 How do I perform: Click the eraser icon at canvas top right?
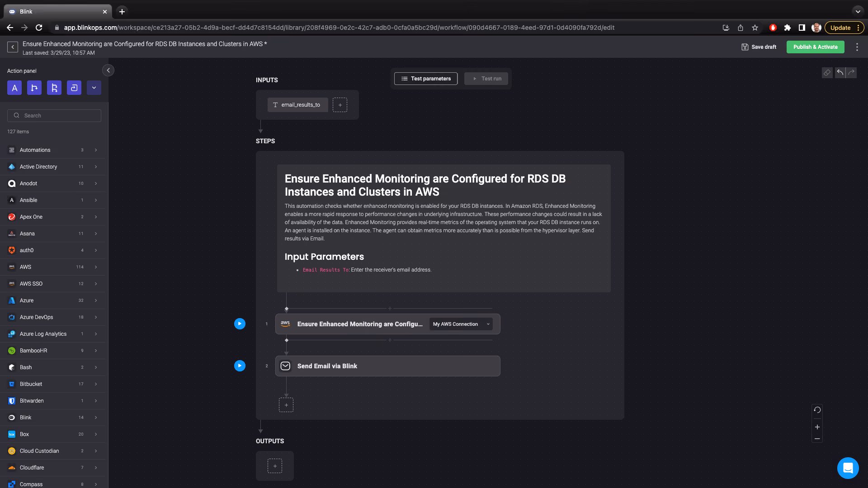[827, 73]
